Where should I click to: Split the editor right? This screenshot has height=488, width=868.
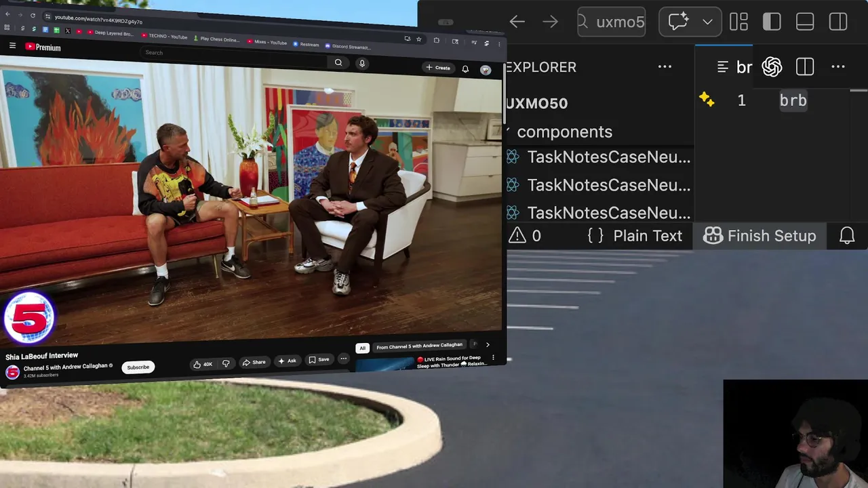(x=805, y=66)
